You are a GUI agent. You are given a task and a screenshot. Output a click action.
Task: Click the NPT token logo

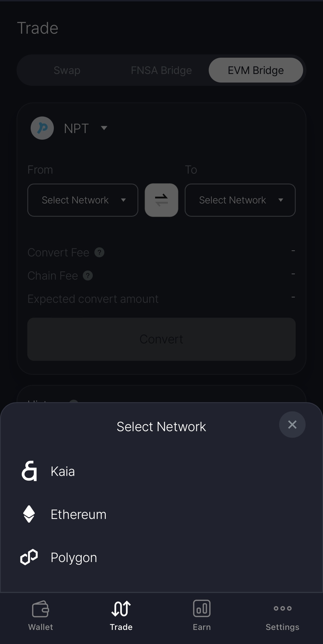[42, 128]
